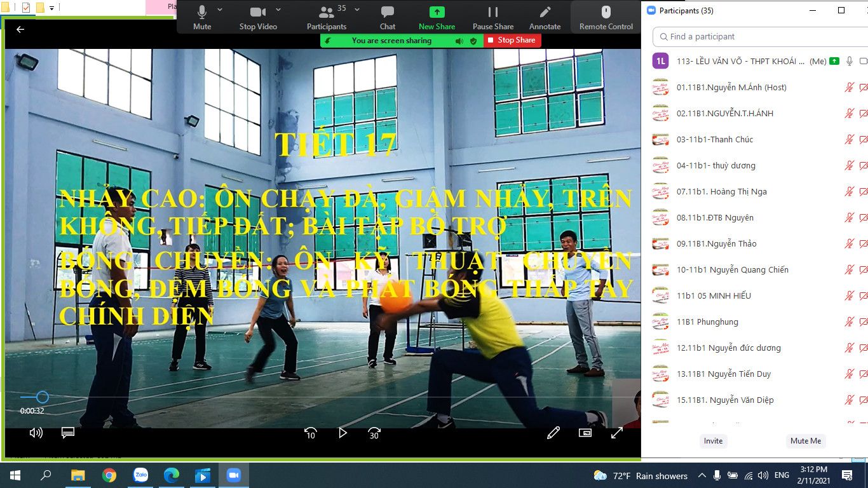The width and height of the screenshot is (868, 488).
Task: Click the red Stop Share button
Action: click(x=512, y=40)
